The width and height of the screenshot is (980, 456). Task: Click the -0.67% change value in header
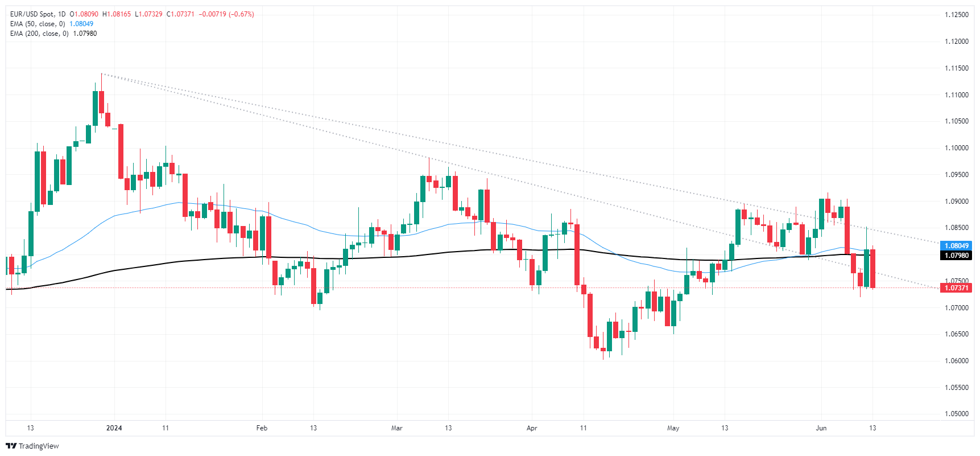(241, 14)
